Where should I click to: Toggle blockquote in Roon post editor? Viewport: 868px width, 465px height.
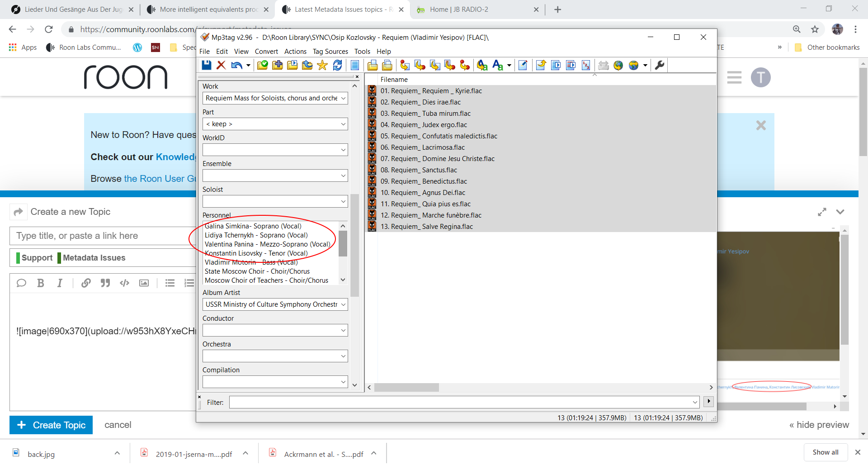(105, 283)
